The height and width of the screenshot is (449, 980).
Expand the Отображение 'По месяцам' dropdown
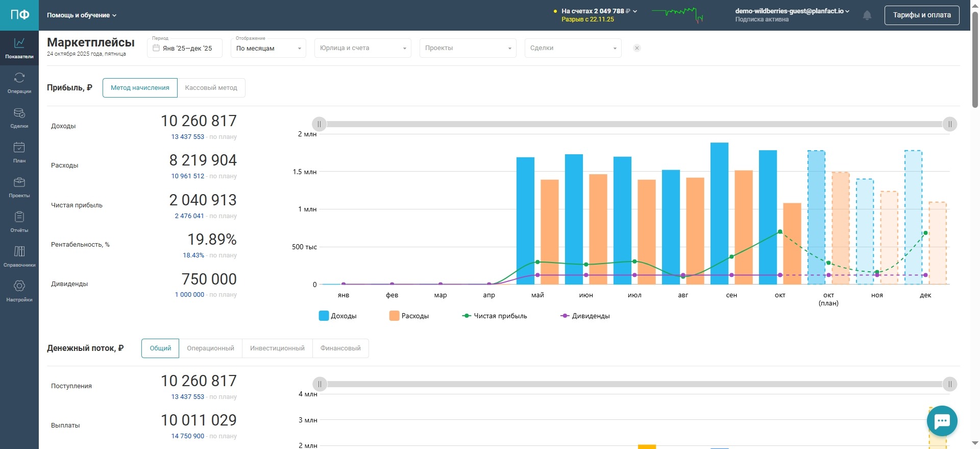coord(268,49)
